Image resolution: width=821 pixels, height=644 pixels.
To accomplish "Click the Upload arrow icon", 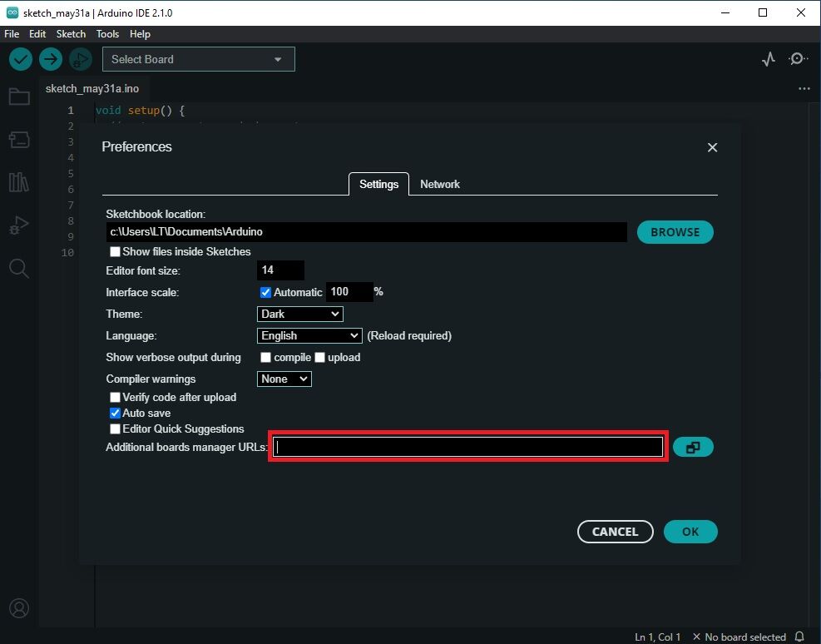I will click(x=51, y=59).
